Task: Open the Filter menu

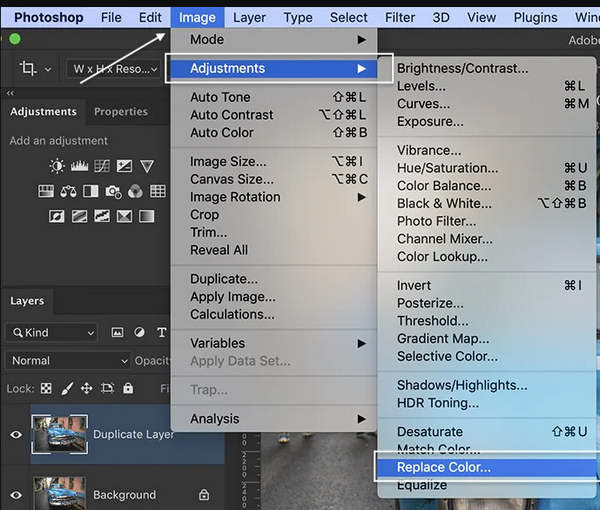Action: [x=400, y=18]
